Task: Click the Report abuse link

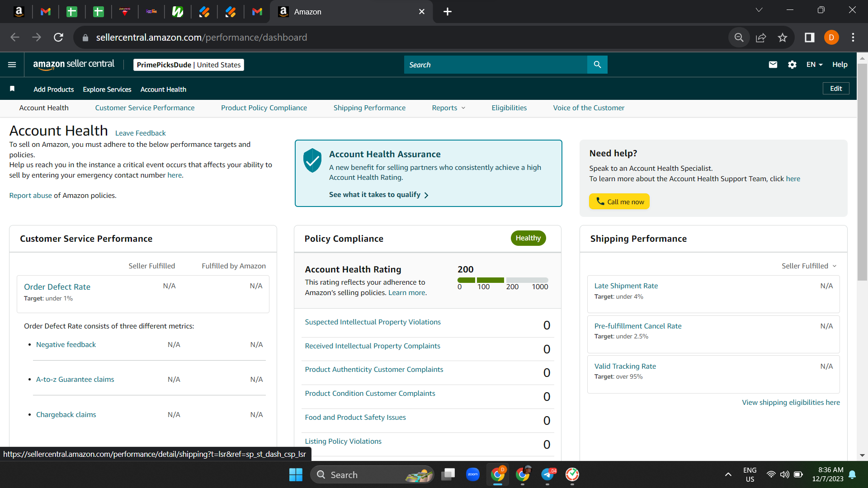Action: 30,196
